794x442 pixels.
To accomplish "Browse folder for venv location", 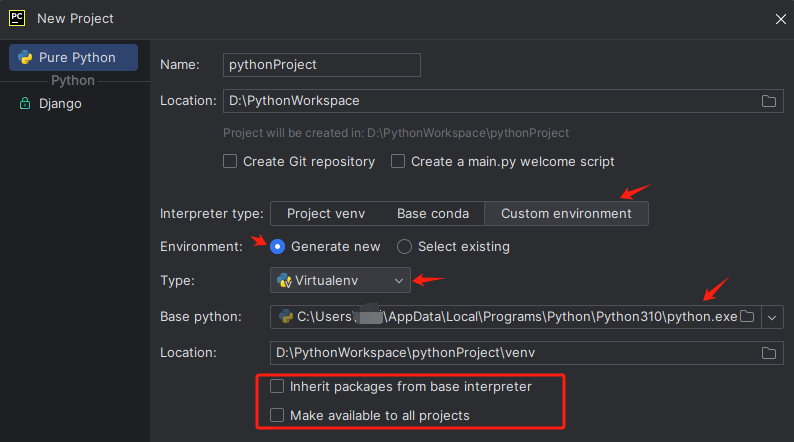I will point(769,353).
